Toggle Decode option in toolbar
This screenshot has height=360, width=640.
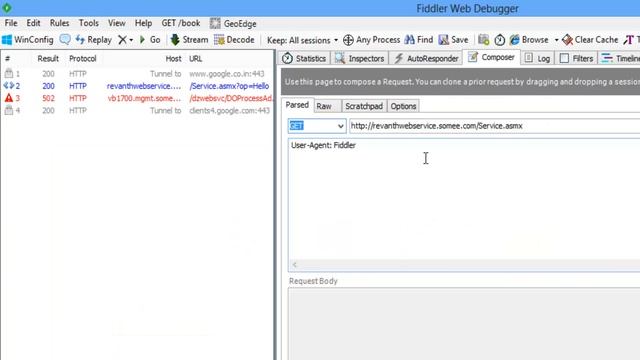click(234, 40)
